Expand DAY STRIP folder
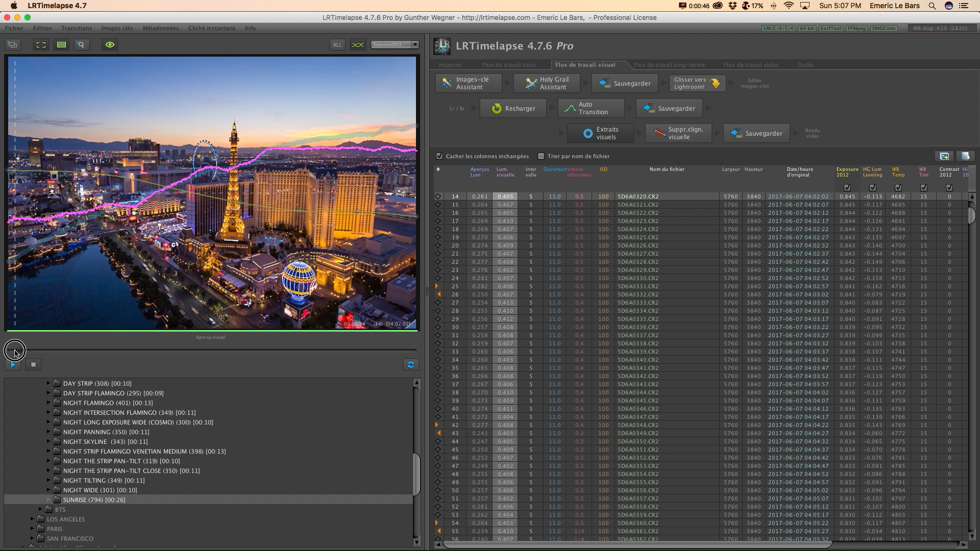Image resolution: width=980 pixels, height=551 pixels. pyautogui.click(x=49, y=383)
